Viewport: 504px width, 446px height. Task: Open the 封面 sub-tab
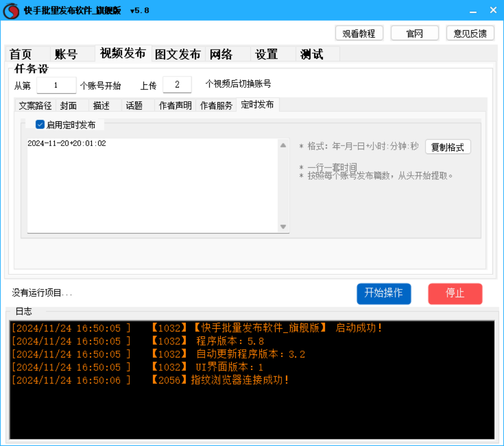72,105
